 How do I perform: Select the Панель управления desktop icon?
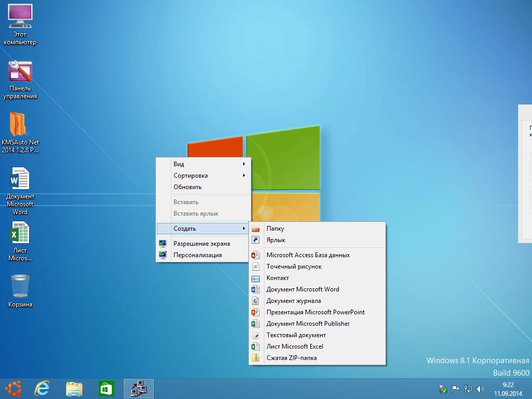coord(20,79)
